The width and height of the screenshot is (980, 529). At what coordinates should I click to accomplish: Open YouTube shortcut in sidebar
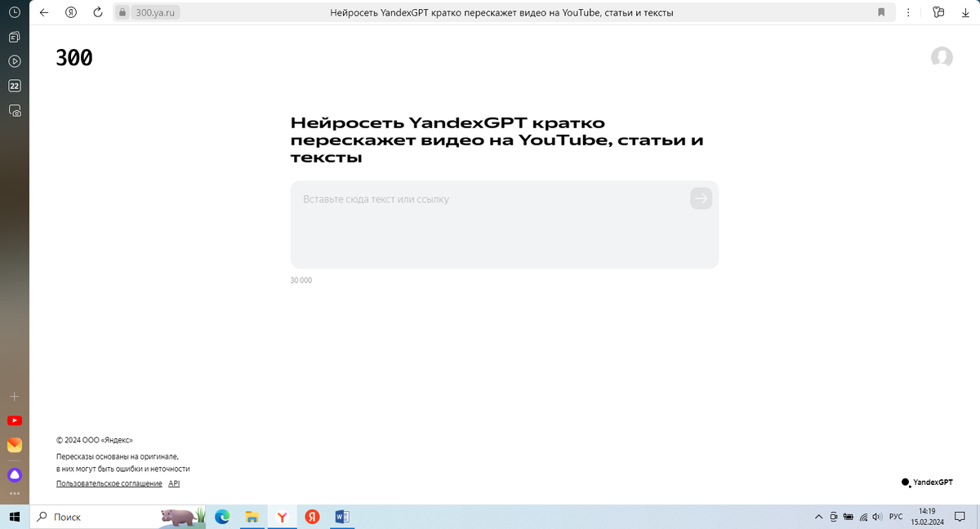15,420
